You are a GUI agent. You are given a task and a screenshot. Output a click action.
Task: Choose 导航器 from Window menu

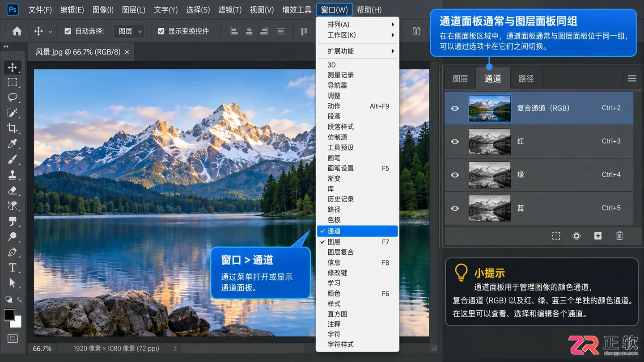(357, 85)
